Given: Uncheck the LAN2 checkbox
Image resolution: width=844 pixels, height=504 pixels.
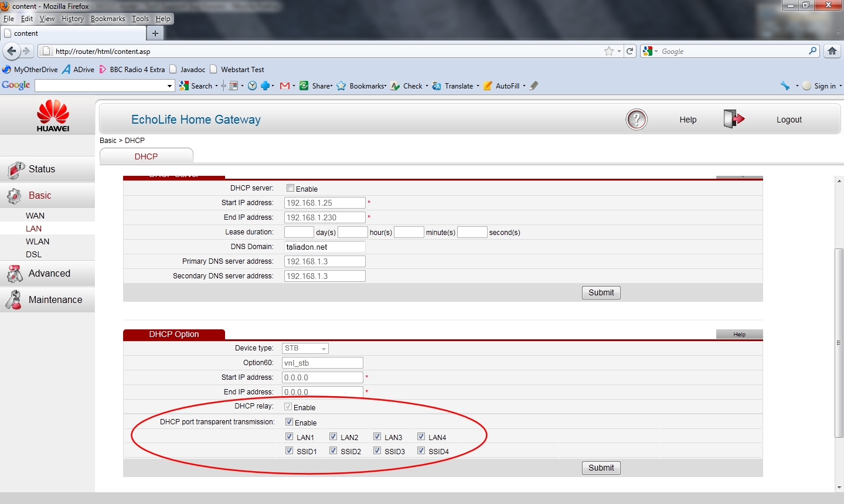Looking at the screenshot, I should tap(333, 436).
